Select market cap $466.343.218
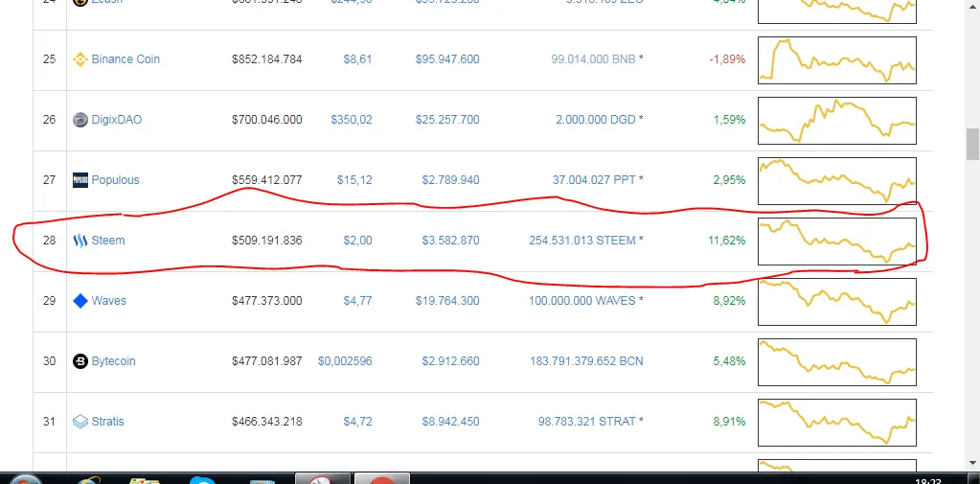The width and height of the screenshot is (980, 484). [x=267, y=422]
